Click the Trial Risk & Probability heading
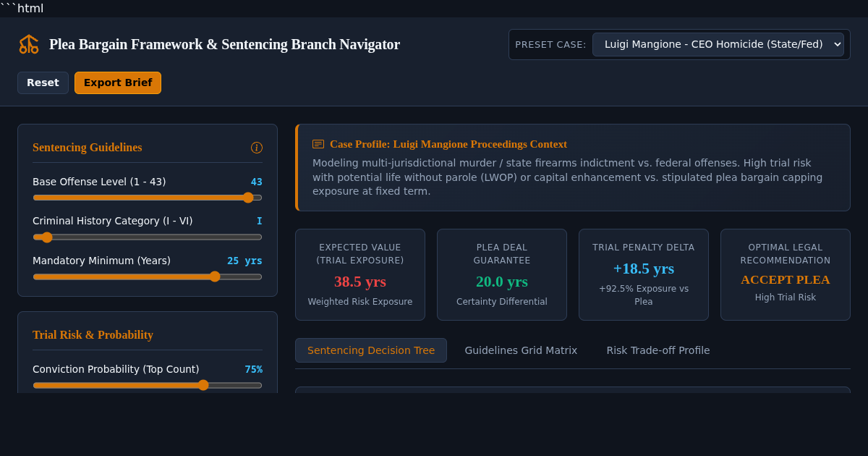 (x=93, y=335)
